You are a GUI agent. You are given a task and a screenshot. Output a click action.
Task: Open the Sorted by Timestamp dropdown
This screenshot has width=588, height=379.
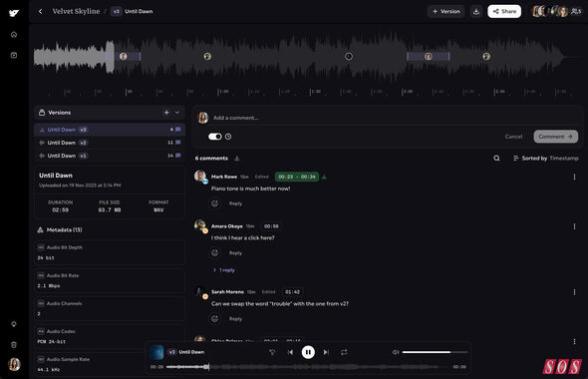click(x=546, y=159)
